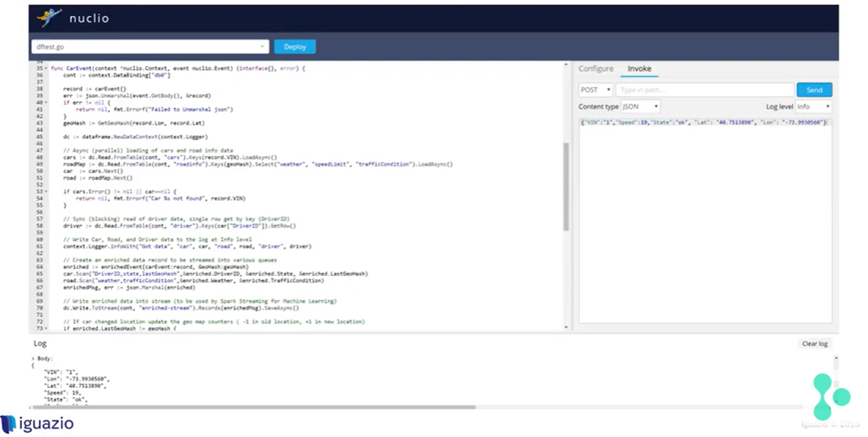Click the 'driver := dc.Read.FromTable' line
The image size is (868, 437).
179,226
